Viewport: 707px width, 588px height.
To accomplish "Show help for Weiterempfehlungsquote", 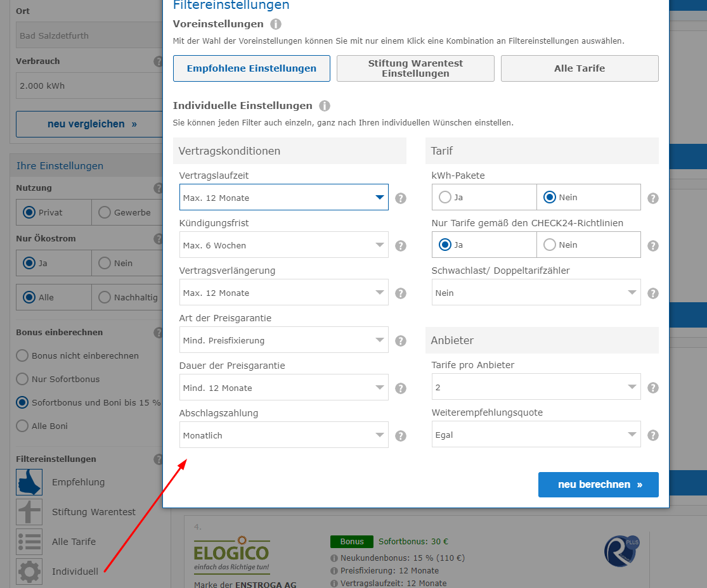I will (653, 435).
